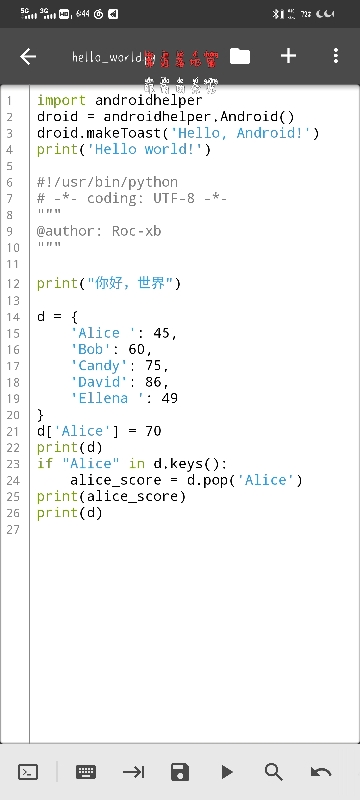Open search with magnifier icon
The height and width of the screenshot is (800, 360).
pos(274,772)
